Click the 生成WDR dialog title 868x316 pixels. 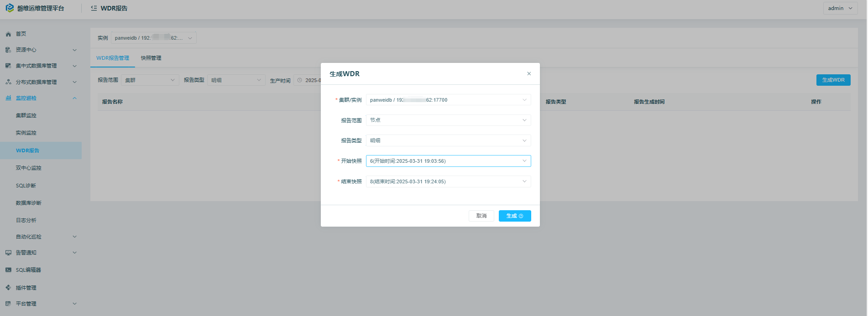(x=345, y=74)
